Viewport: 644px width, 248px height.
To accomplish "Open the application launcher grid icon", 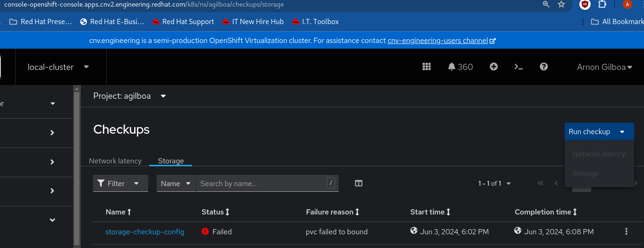I will 426,67.
